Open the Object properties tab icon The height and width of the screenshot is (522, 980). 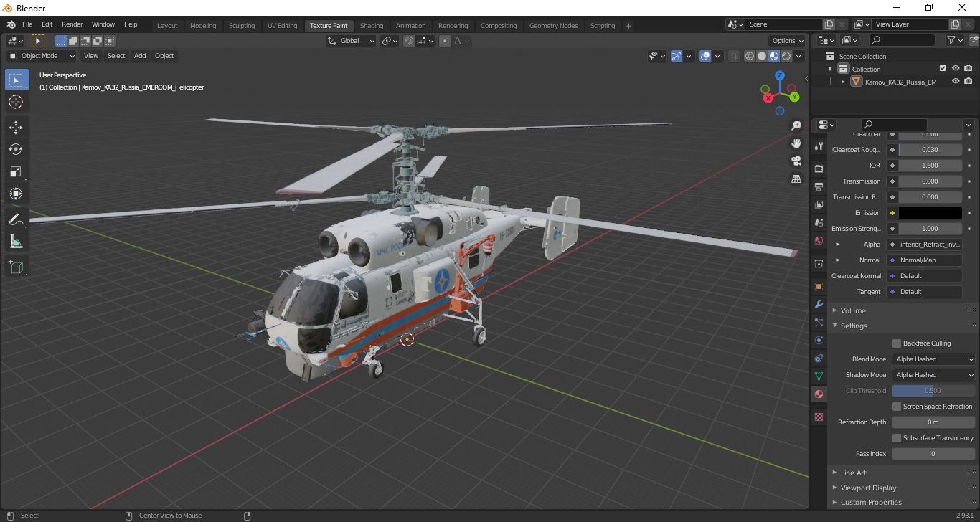(819, 286)
